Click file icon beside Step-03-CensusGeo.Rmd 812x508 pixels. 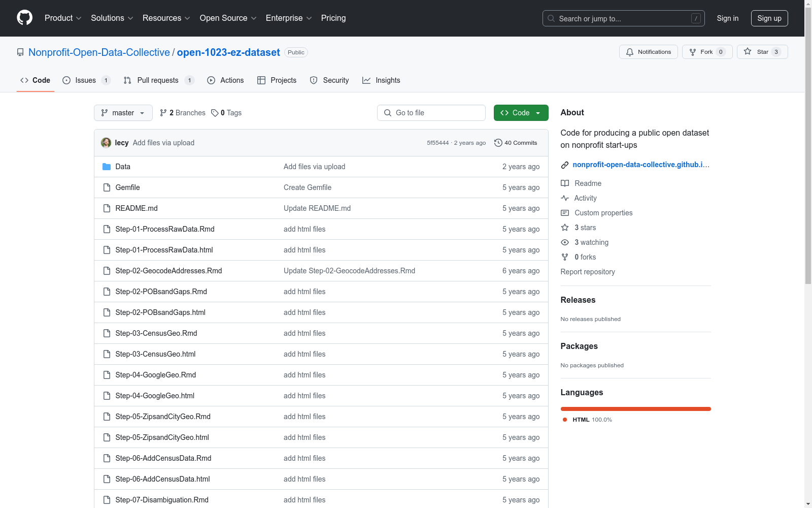107,333
